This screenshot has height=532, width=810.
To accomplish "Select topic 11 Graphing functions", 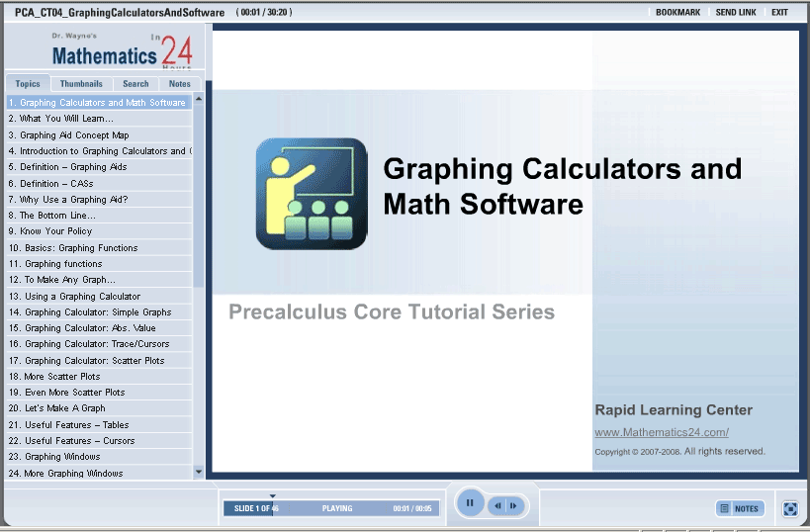I will click(x=99, y=264).
